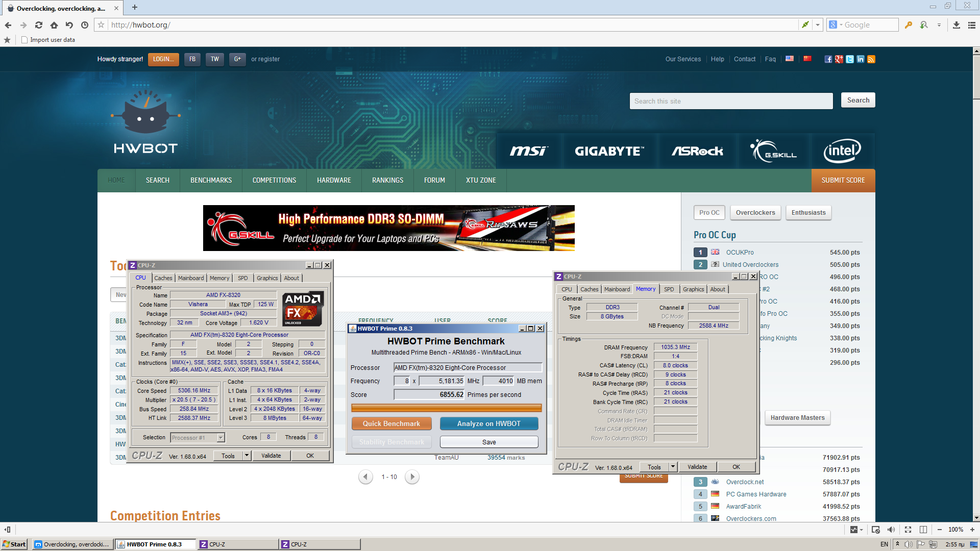980x551 pixels.
Task: Open Tools dropdown arrow in left CPU-Z
Action: coord(247,456)
